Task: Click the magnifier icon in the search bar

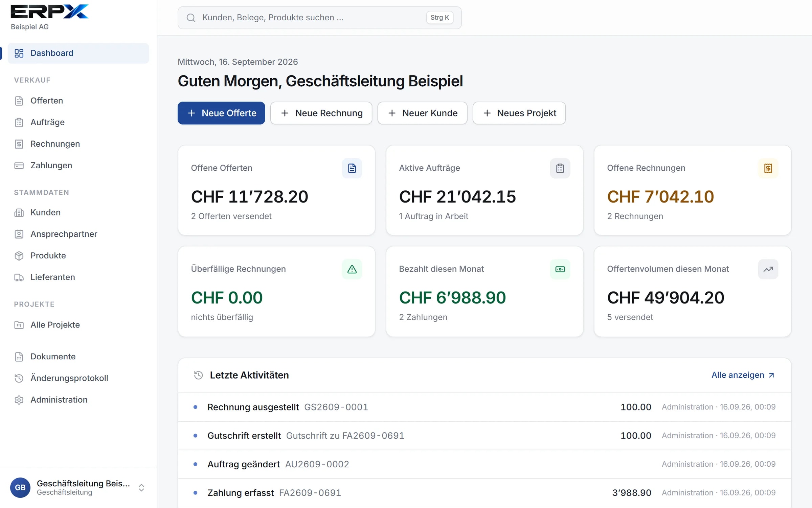Action: pos(191,18)
